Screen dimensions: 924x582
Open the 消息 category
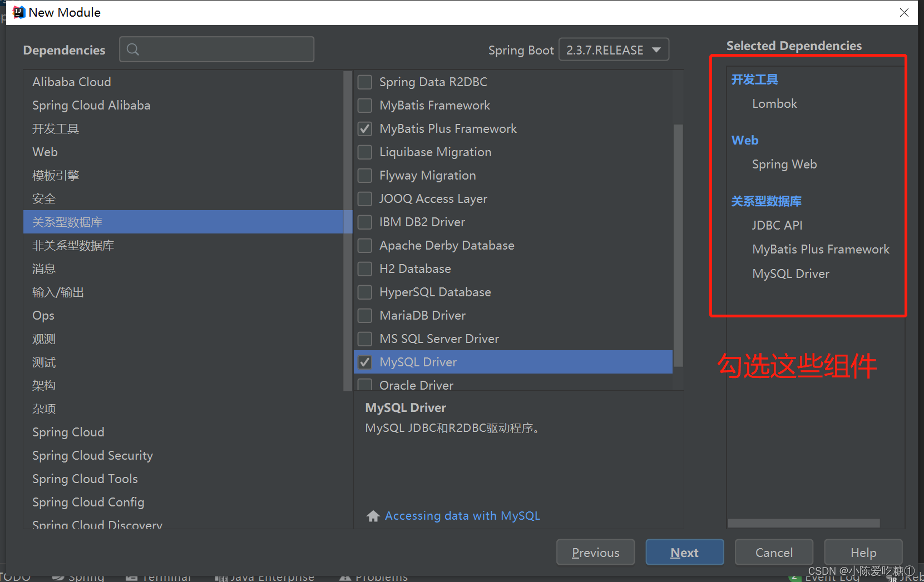(184, 268)
